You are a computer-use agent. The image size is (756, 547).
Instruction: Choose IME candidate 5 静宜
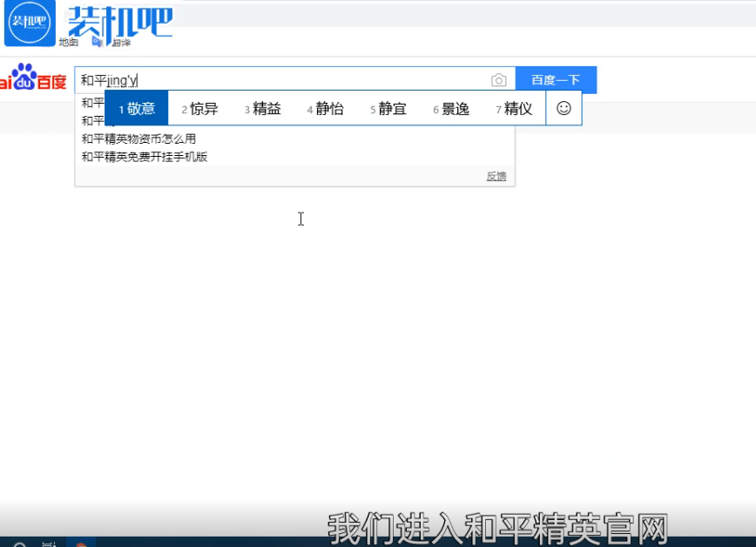pyautogui.click(x=388, y=109)
